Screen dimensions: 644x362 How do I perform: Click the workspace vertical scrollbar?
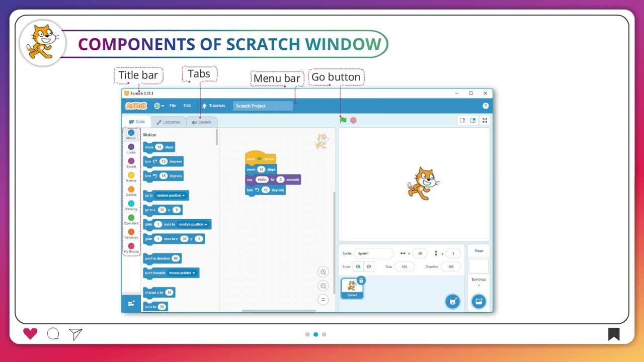[x=334, y=243]
